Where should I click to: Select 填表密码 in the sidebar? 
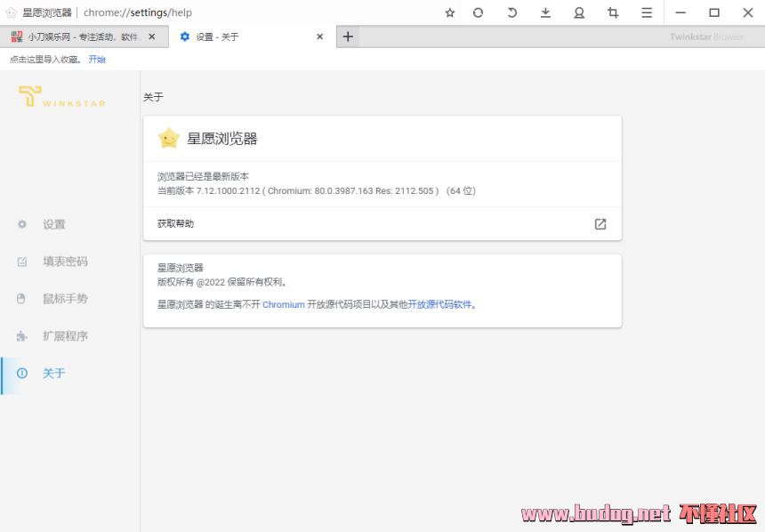(65, 262)
